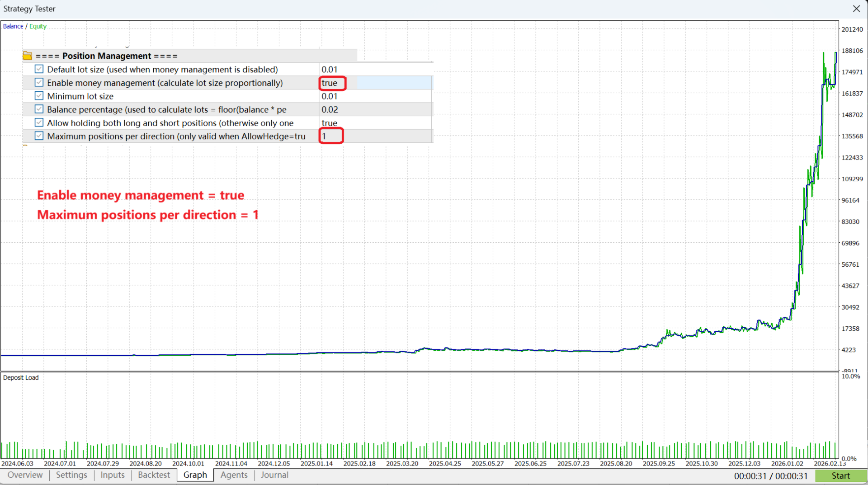Open the Journal tab
This screenshot has width=868, height=485.
274,475
